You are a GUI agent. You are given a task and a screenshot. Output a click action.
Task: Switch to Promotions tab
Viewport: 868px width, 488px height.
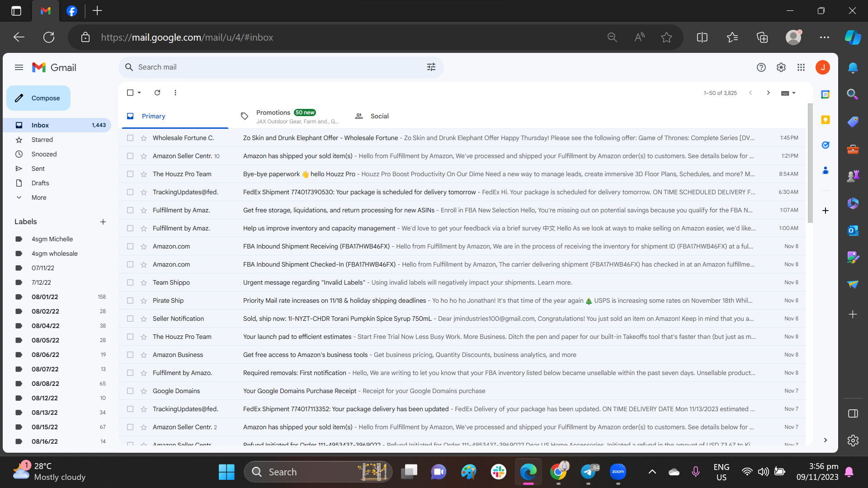pos(289,116)
